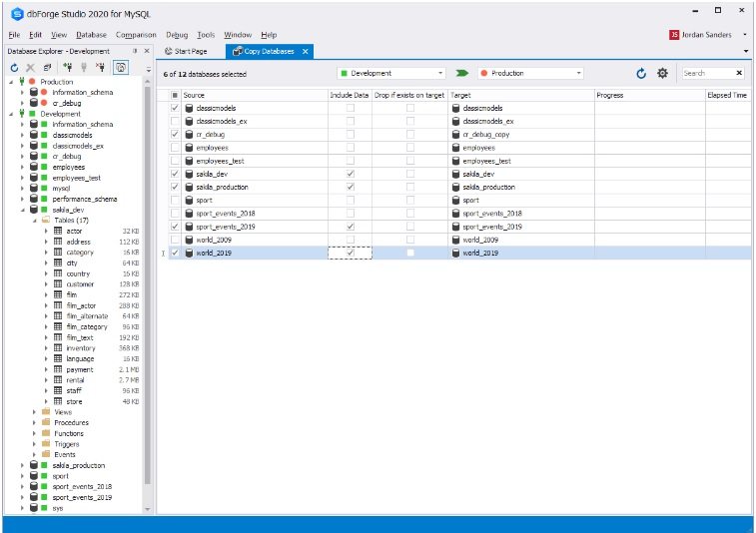
Task: Expand the film table node
Action: coord(46,294)
